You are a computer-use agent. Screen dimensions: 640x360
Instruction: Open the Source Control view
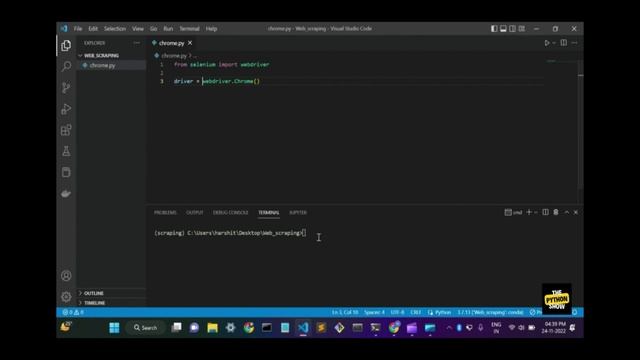(66, 87)
